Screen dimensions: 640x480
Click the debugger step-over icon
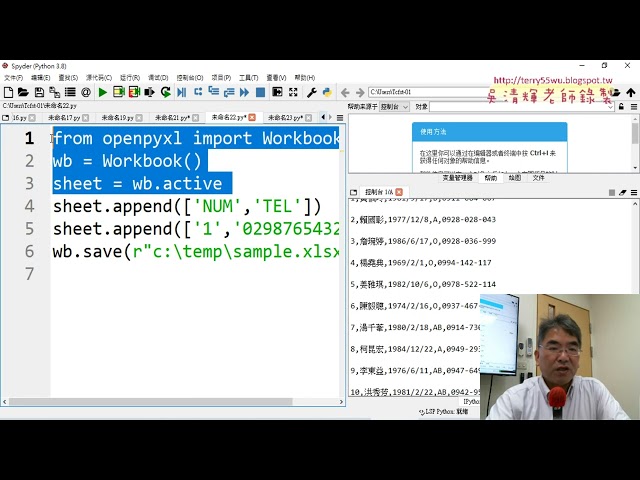pyautogui.click(x=198, y=92)
